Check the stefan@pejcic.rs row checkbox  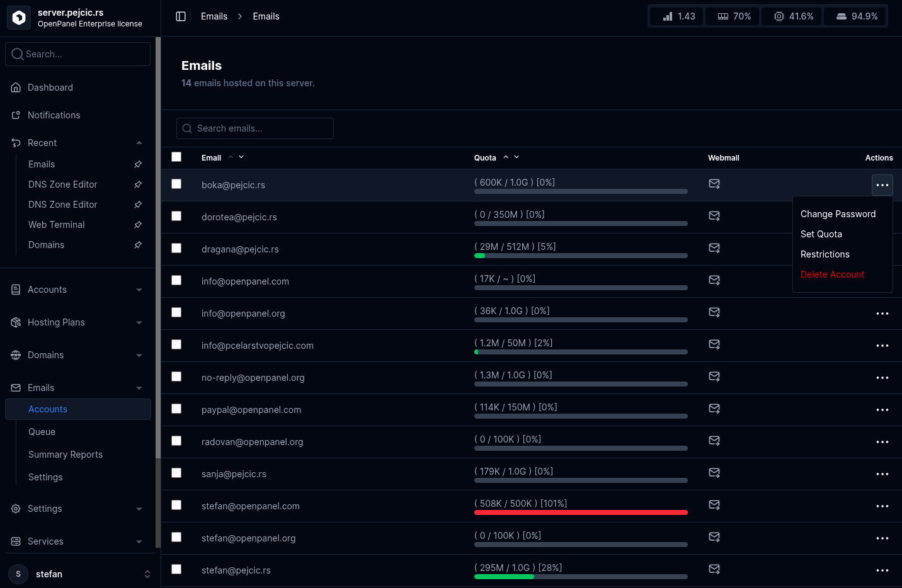click(176, 569)
